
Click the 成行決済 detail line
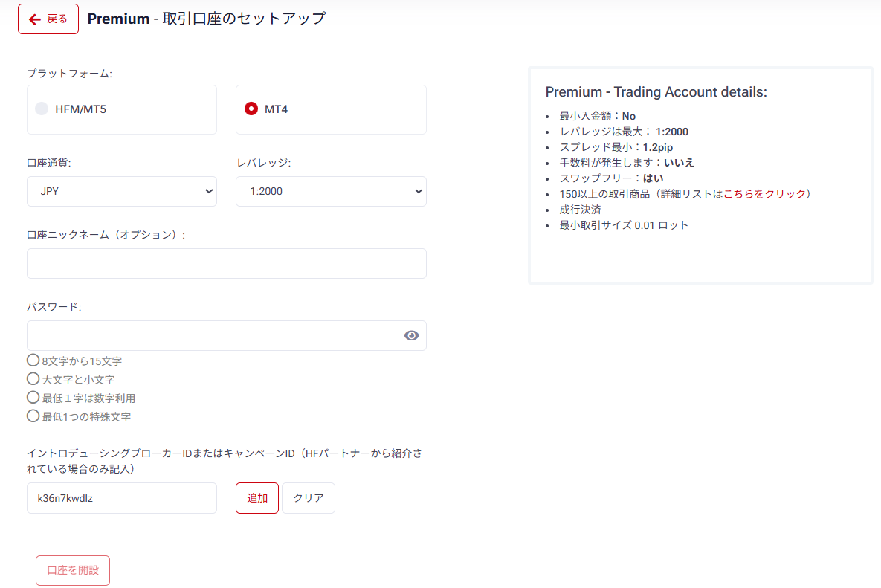click(580, 210)
